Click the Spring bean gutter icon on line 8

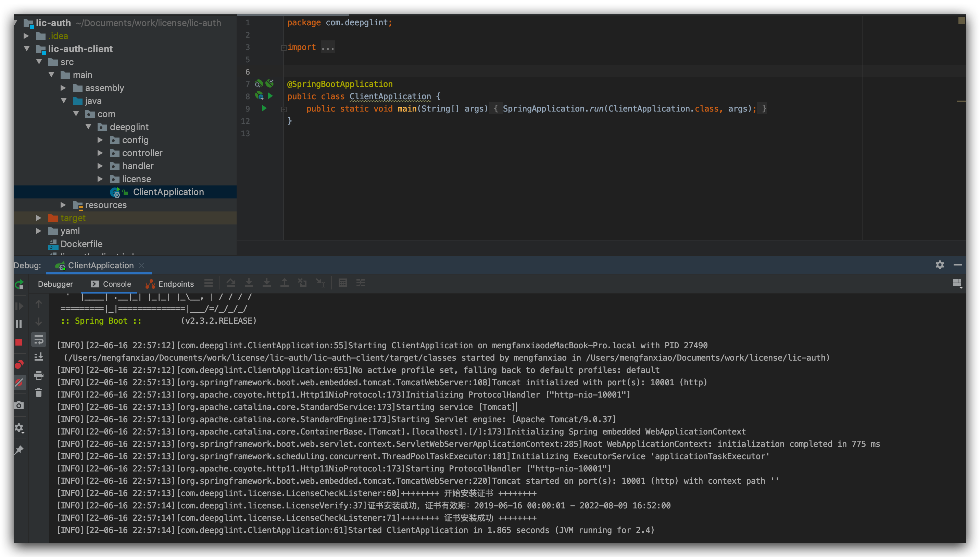tap(259, 96)
